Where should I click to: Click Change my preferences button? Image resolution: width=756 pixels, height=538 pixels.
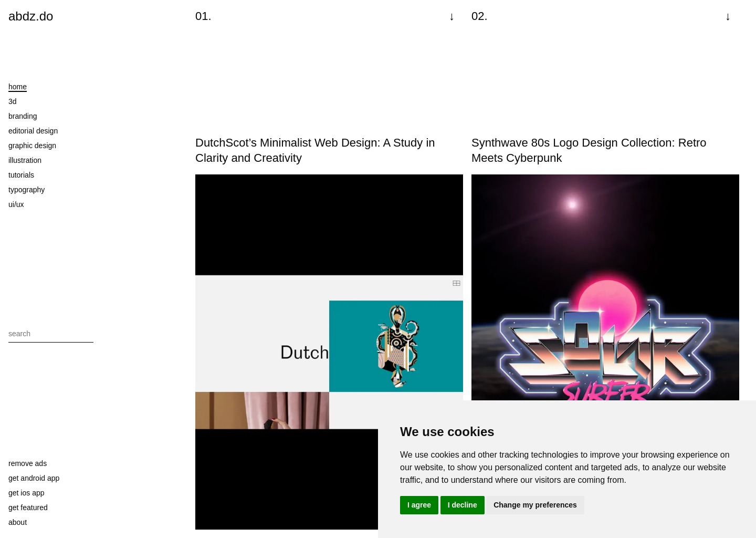click(535, 505)
